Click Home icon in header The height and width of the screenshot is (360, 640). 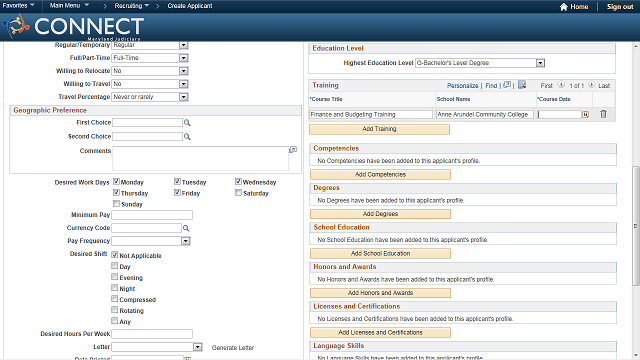point(564,7)
